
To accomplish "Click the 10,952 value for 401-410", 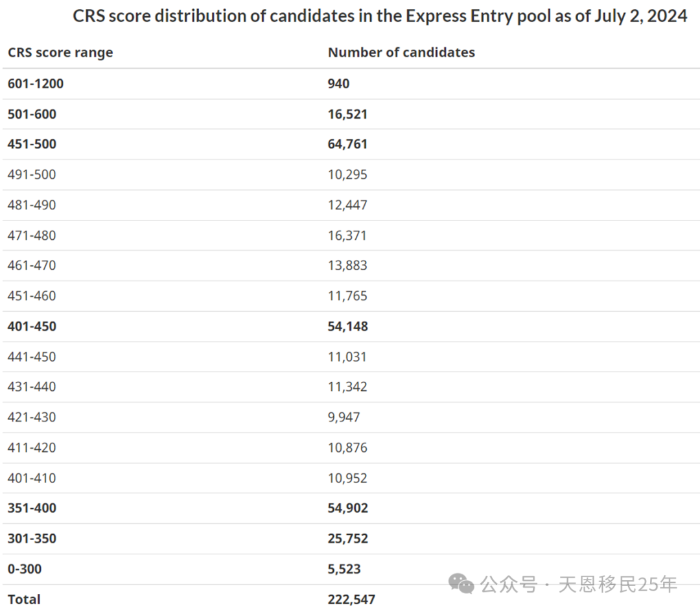I will [x=347, y=478].
